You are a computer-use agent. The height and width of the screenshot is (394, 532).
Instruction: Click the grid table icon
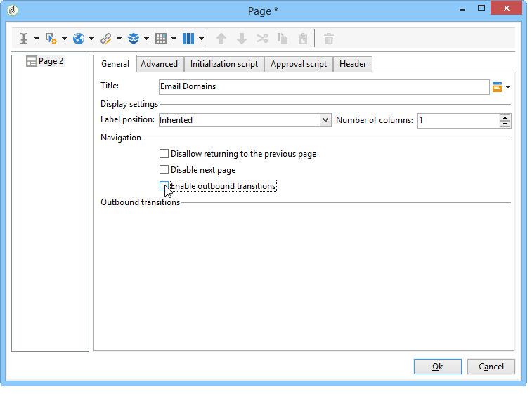click(161, 39)
